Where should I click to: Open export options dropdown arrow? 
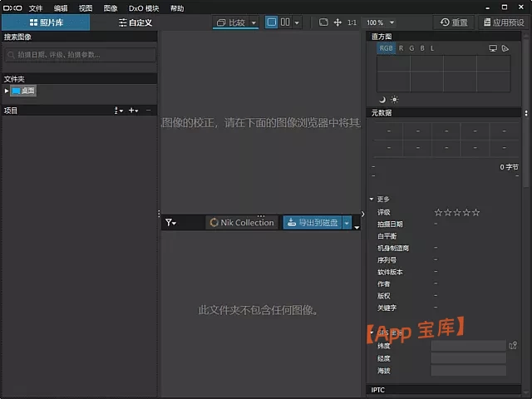coord(347,223)
